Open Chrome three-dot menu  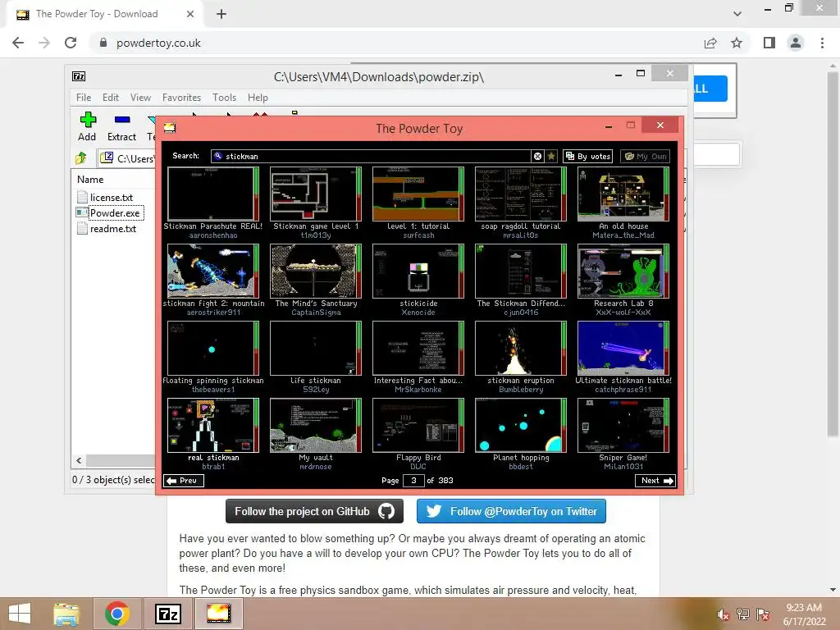point(822,43)
